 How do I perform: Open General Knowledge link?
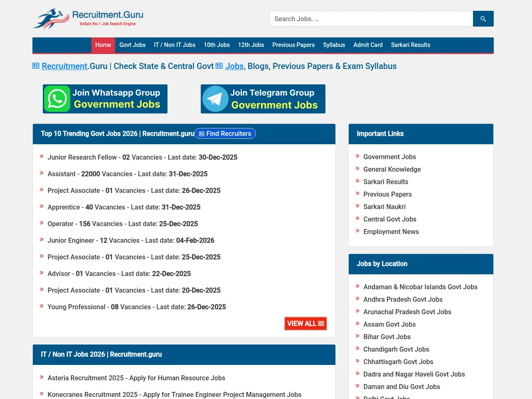[x=392, y=169]
